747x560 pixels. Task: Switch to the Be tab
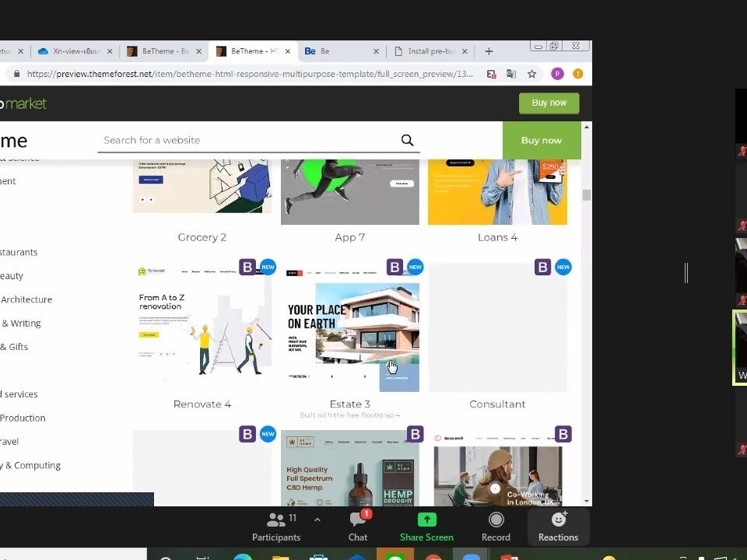pos(341,51)
